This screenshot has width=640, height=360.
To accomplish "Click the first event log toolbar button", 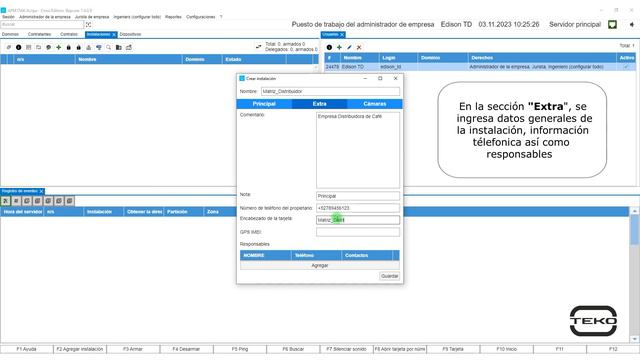I will pos(5,201).
